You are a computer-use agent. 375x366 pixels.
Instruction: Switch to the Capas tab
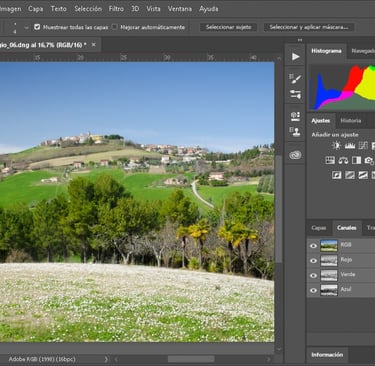[319, 228]
